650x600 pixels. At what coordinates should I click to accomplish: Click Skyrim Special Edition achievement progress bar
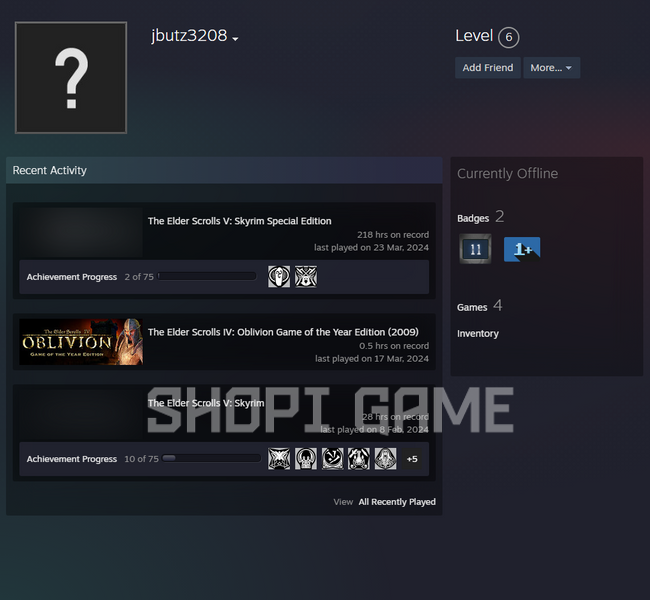point(207,276)
